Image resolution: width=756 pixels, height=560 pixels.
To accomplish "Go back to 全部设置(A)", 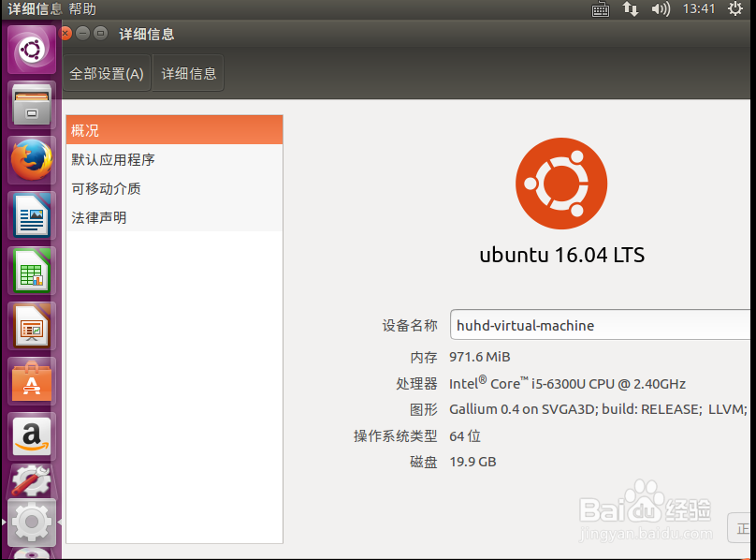I will coord(107,73).
